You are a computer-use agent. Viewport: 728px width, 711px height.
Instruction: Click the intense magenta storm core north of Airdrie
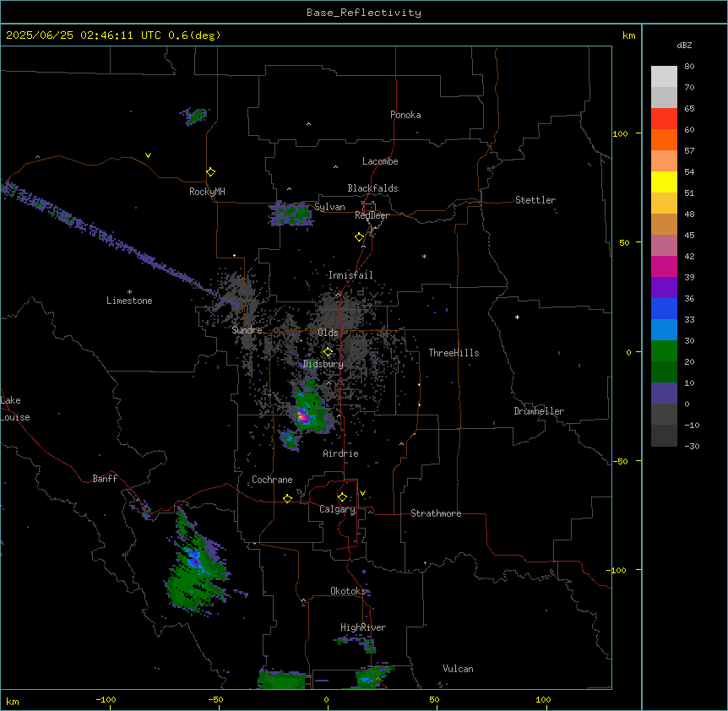302,415
